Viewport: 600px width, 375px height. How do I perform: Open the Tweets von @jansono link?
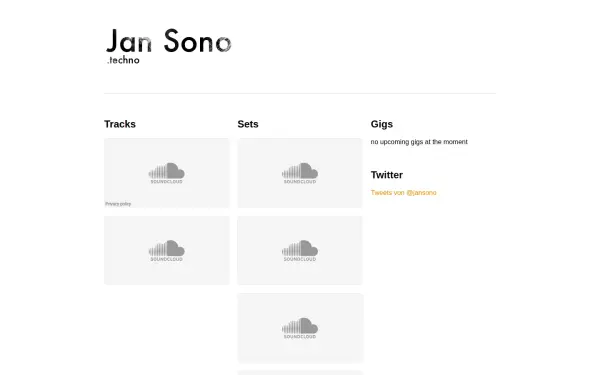click(x=403, y=192)
